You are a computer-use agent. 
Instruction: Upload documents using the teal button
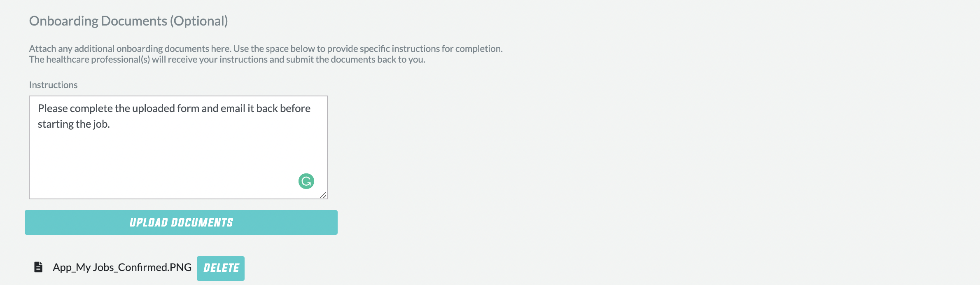tap(181, 222)
